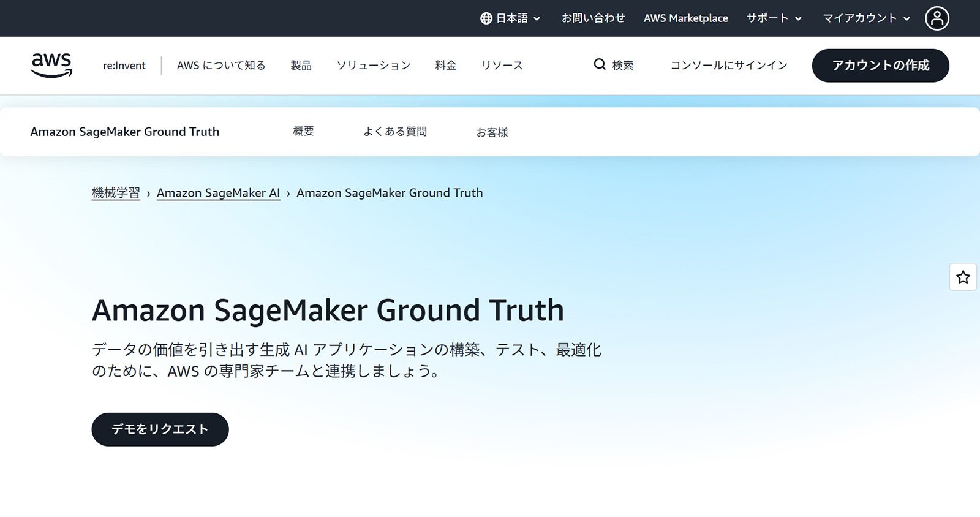Screen dimensions: 980x517
Task: Click the アカウントの作成 button
Action: 880,66
